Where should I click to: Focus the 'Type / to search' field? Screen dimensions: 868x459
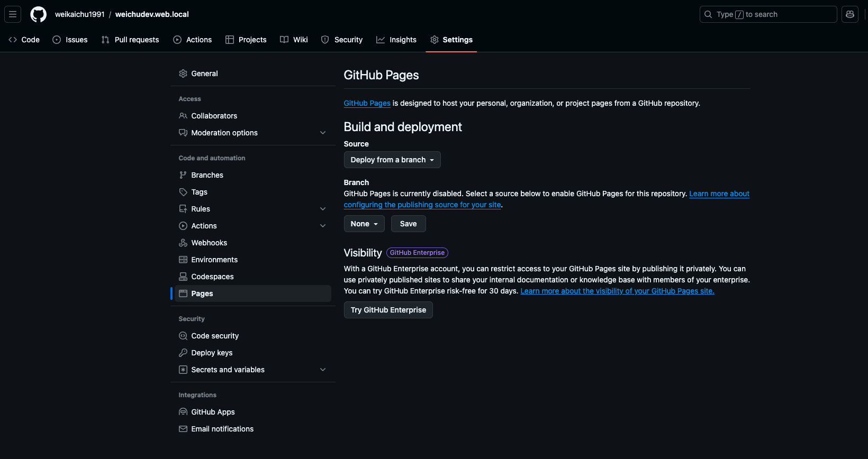coord(768,14)
